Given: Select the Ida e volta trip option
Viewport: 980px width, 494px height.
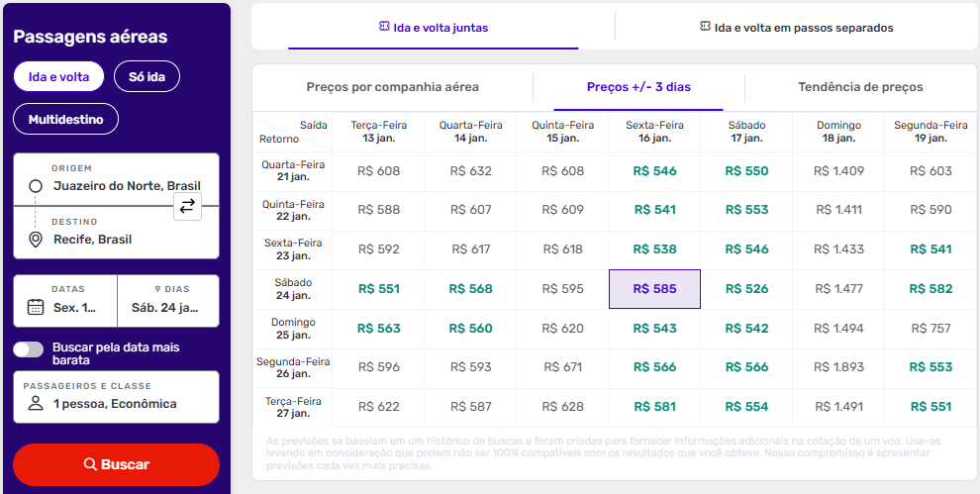Looking at the screenshot, I should [x=58, y=76].
